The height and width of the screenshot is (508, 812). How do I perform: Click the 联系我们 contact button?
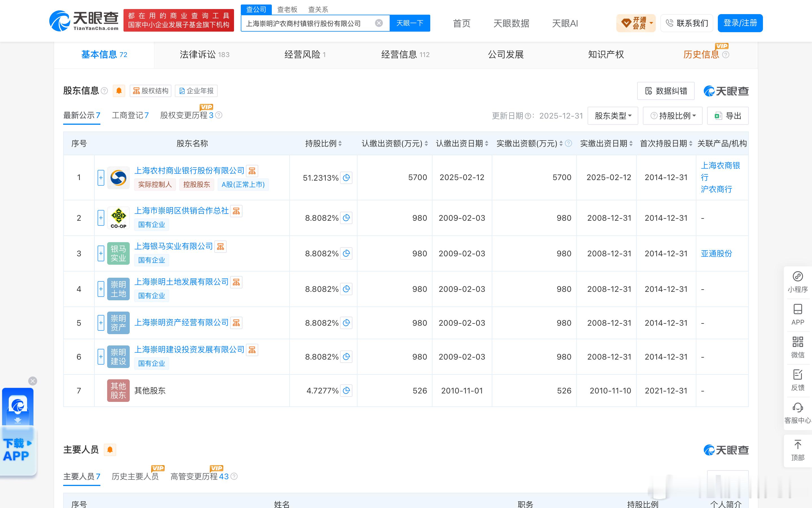coord(687,23)
